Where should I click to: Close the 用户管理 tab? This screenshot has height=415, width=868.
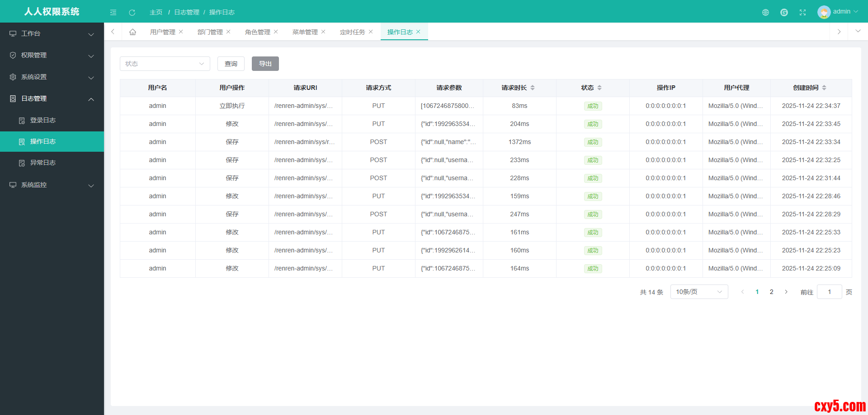181,32
